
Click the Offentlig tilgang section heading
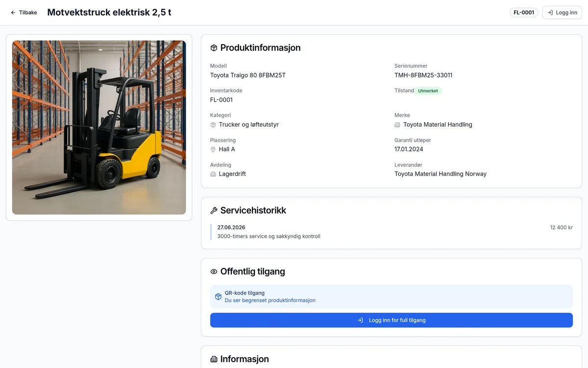252,272
